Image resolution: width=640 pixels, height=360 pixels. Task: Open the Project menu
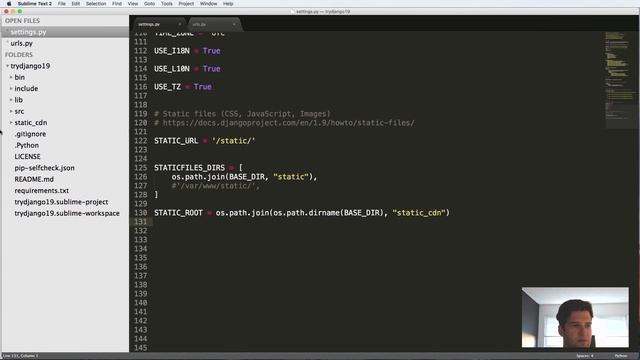pyautogui.click(x=186, y=4)
